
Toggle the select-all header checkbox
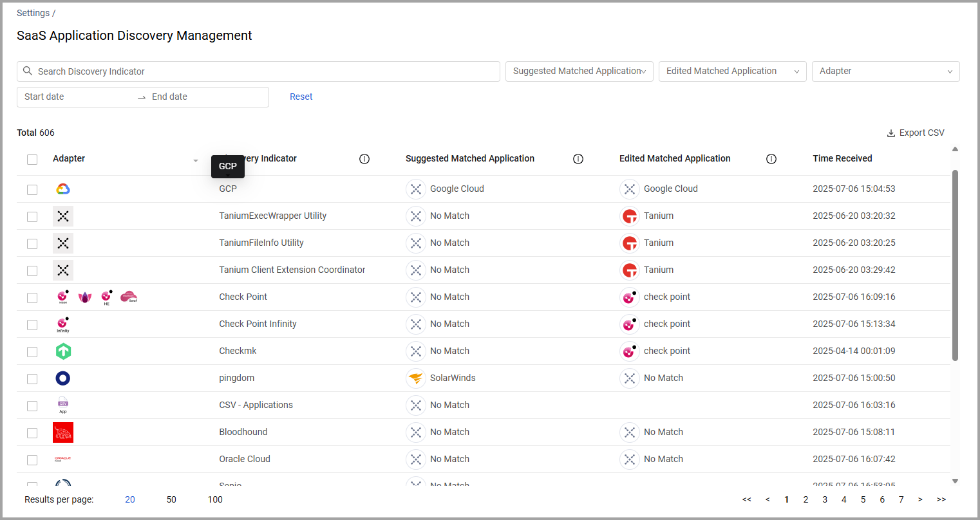(32, 160)
